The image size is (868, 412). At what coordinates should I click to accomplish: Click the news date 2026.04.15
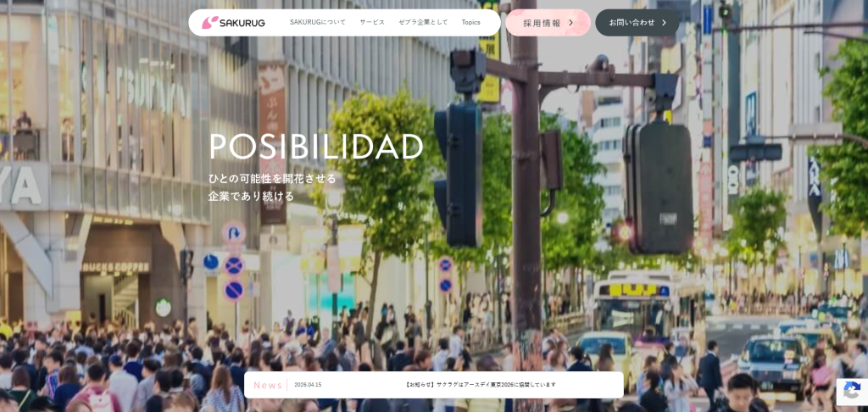click(308, 385)
